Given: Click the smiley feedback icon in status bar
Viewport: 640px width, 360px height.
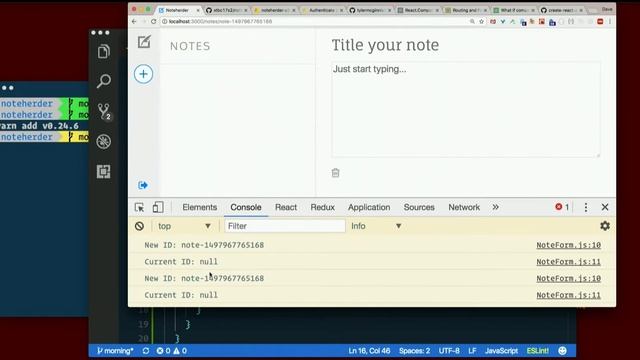Looking at the screenshot, I should [562, 351].
